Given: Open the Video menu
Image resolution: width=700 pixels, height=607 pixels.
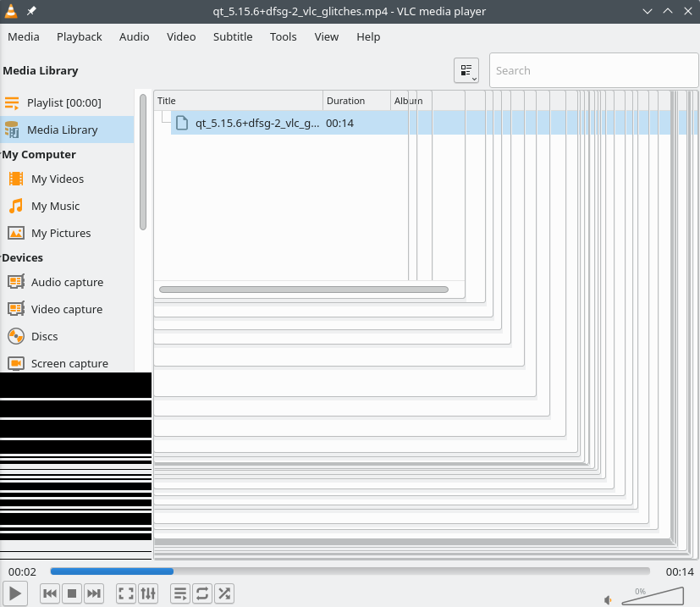Looking at the screenshot, I should pos(181,36).
